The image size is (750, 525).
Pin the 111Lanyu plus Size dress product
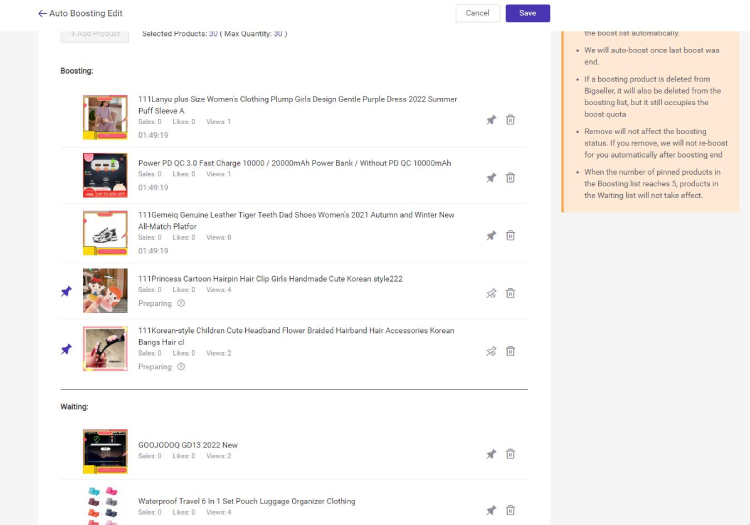[x=491, y=120]
